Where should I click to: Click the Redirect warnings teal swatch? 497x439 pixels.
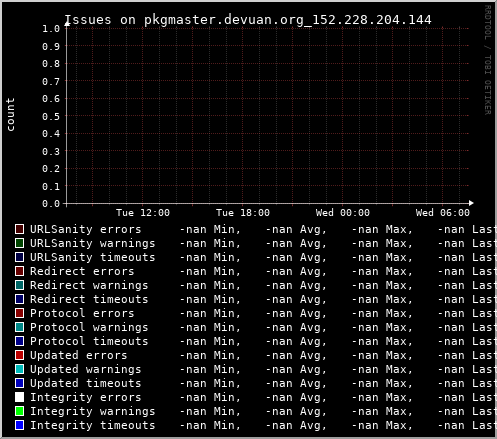(19, 285)
